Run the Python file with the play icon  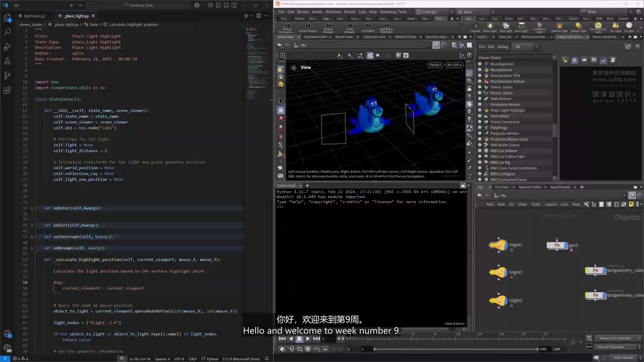[x=246, y=16]
